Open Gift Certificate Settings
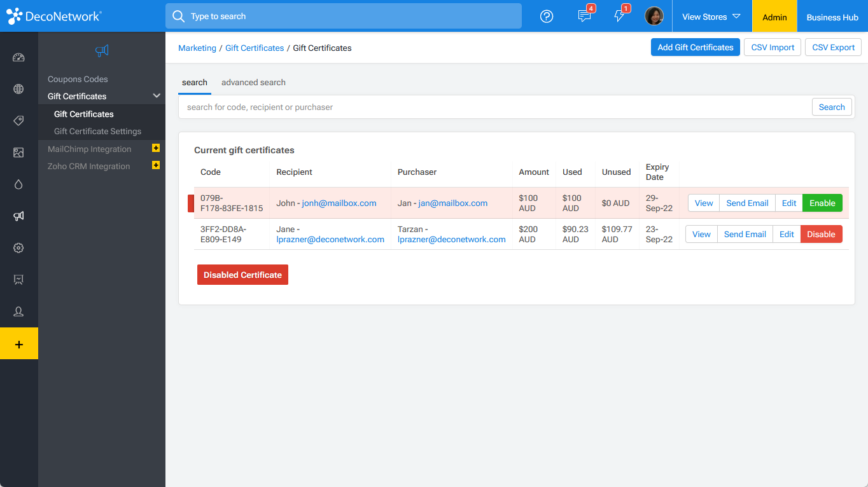The image size is (868, 487). pyautogui.click(x=97, y=131)
